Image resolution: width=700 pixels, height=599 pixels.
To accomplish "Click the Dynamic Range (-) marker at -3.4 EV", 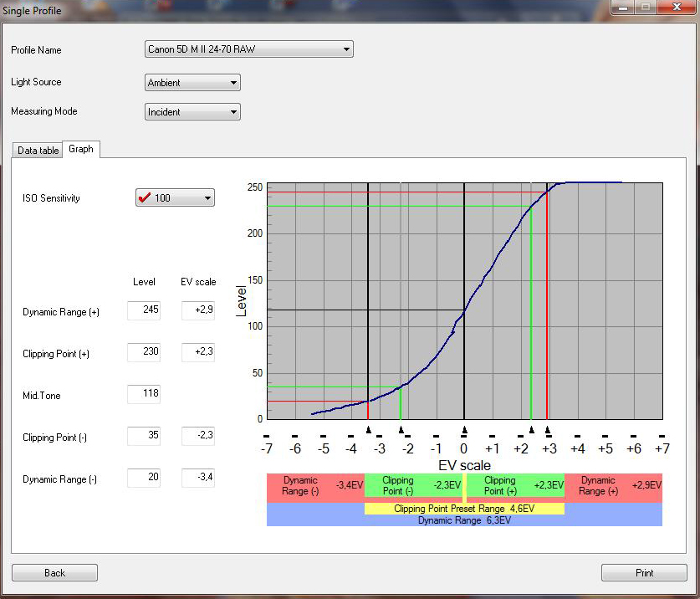I will click(x=368, y=430).
